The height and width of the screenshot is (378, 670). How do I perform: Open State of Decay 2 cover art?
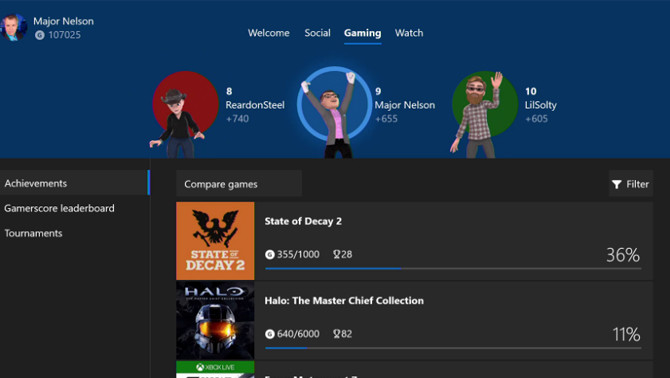[215, 241]
